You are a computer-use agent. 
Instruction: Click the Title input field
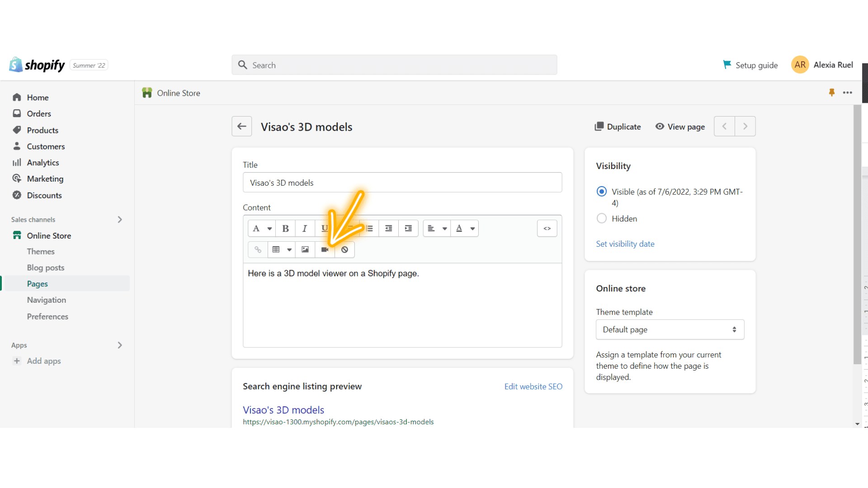[x=402, y=183]
